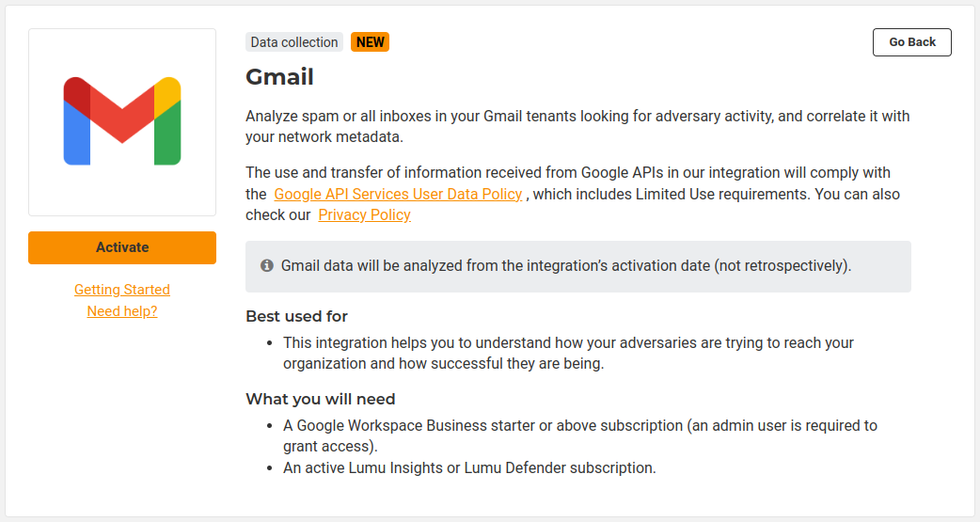980x522 pixels.
Task: Click the What you will need heading
Action: click(320, 399)
